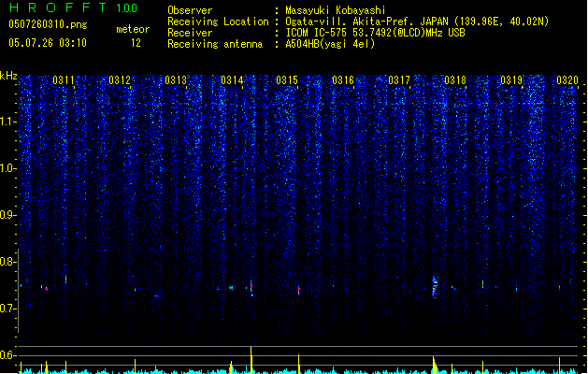Click the 1.1 kHz axis label
The height and width of the screenshot is (374, 588).
8,122
